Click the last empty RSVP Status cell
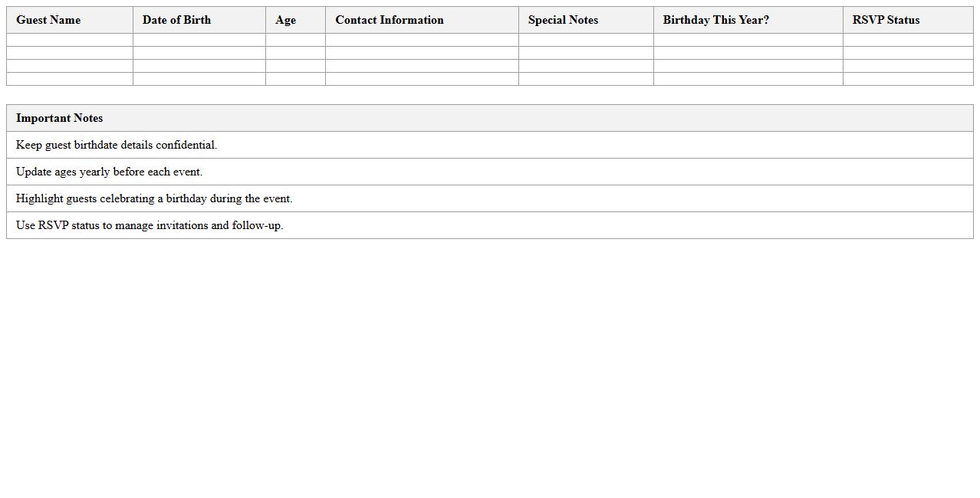 [908, 79]
